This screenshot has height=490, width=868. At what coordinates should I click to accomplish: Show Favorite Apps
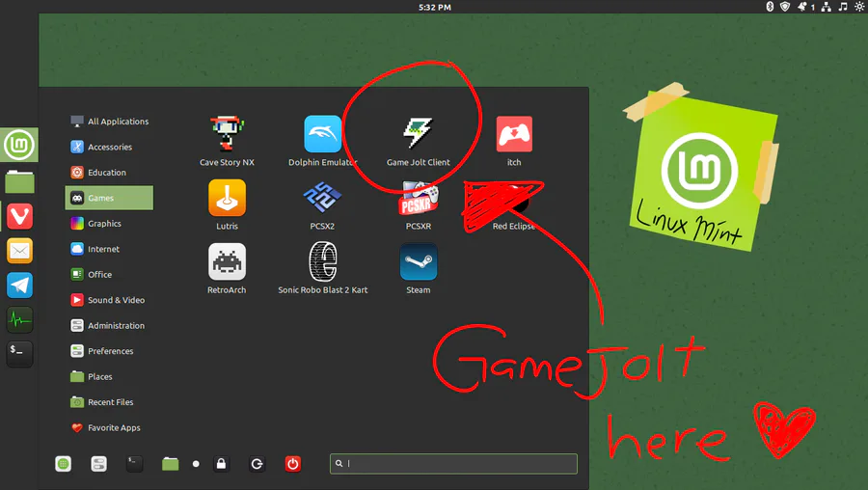(x=110, y=427)
